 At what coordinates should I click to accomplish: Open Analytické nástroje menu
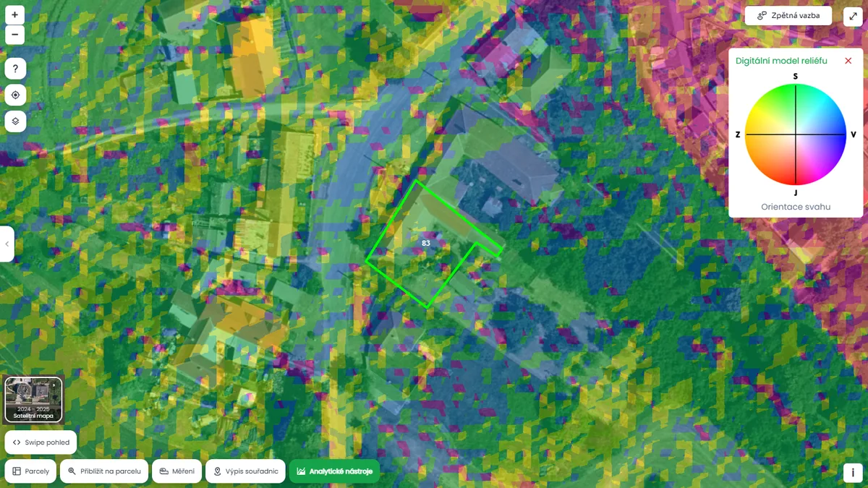point(334,471)
